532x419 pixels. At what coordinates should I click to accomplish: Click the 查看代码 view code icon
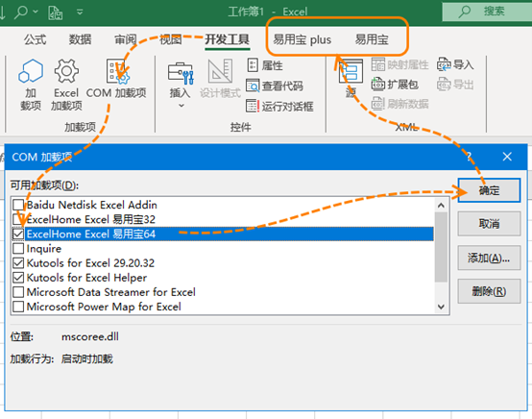(253, 86)
